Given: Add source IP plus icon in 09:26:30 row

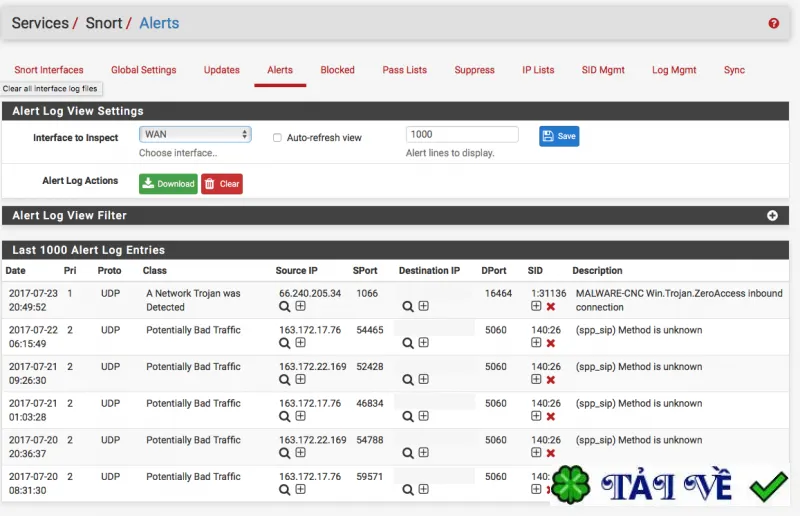Looking at the screenshot, I should tap(301, 380).
